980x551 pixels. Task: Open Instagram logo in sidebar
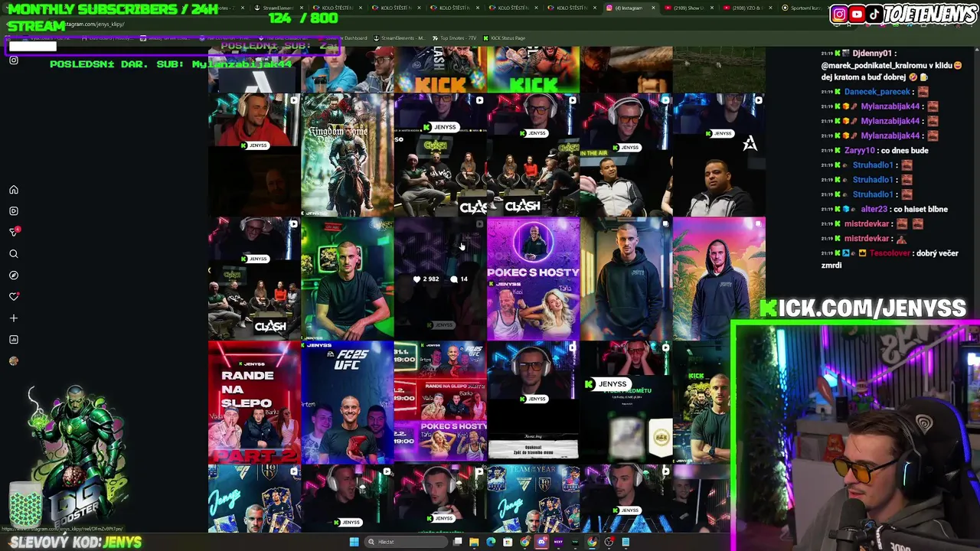point(14,60)
